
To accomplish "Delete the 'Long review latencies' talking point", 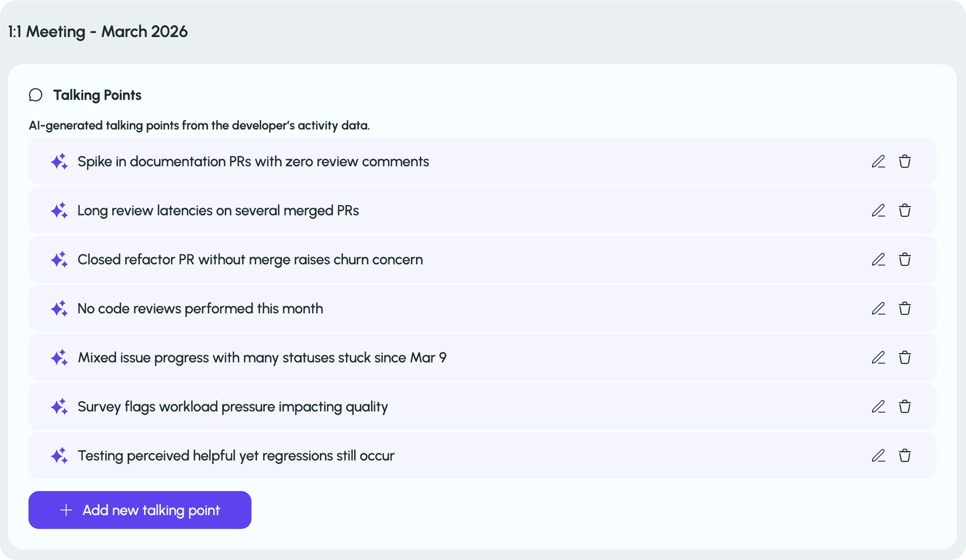I will click(905, 210).
